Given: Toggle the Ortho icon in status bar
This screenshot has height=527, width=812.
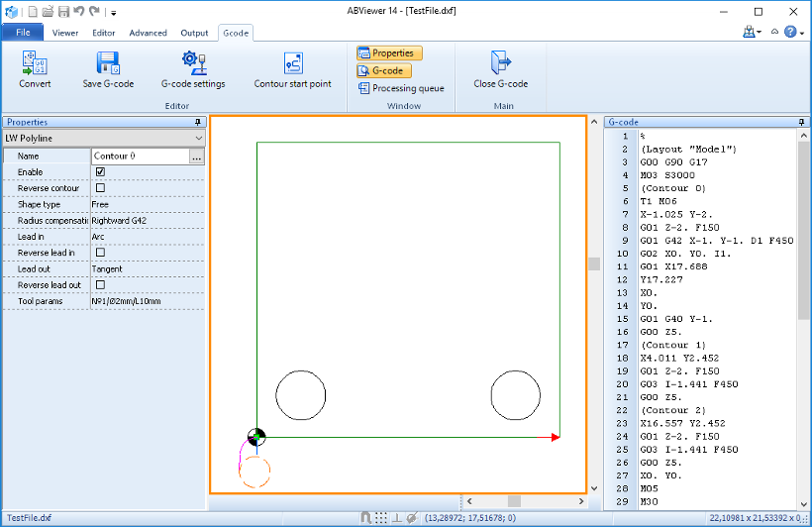Looking at the screenshot, I should click(397, 517).
